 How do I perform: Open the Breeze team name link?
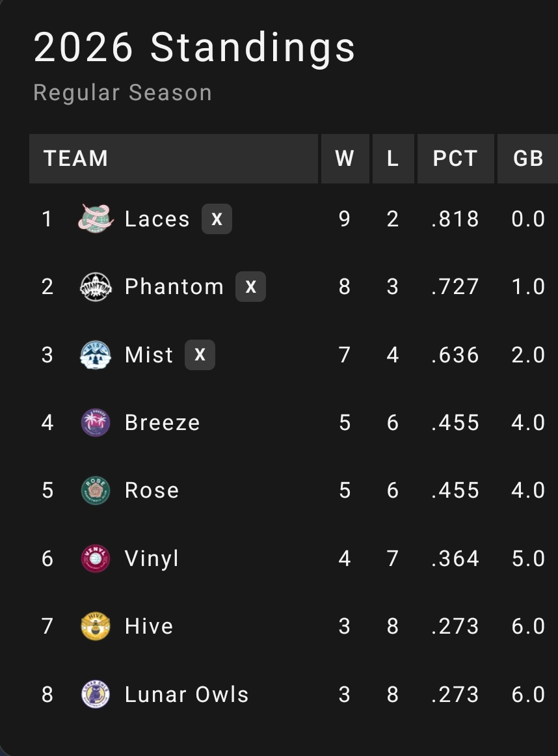click(163, 423)
